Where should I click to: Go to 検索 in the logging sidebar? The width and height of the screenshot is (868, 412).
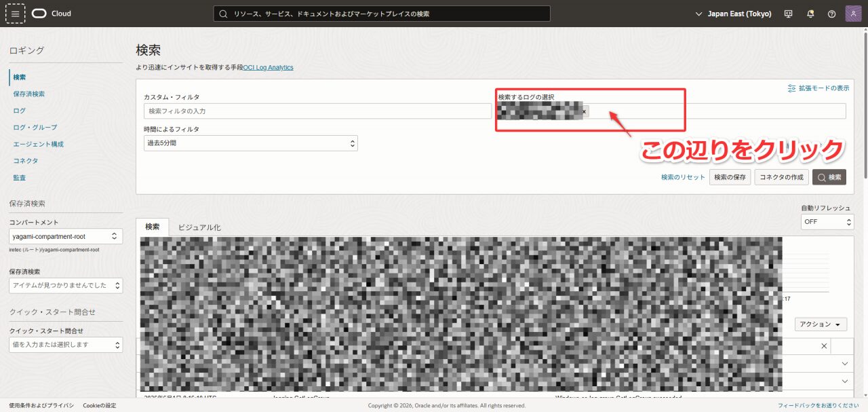[x=20, y=77]
